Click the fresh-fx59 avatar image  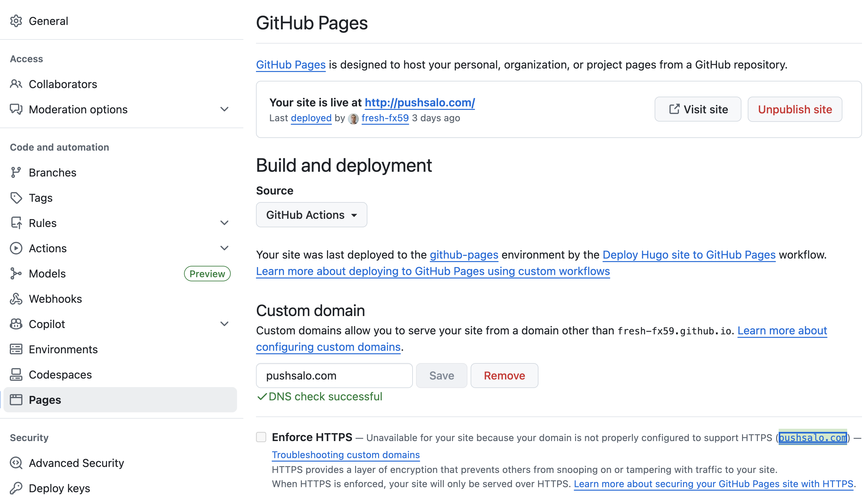(x=353, y=118)
